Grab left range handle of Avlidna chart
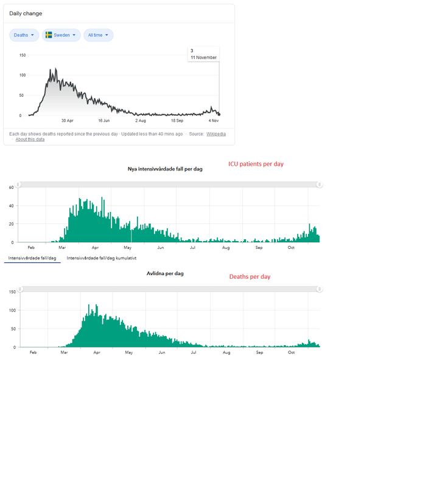 [20, 289]
